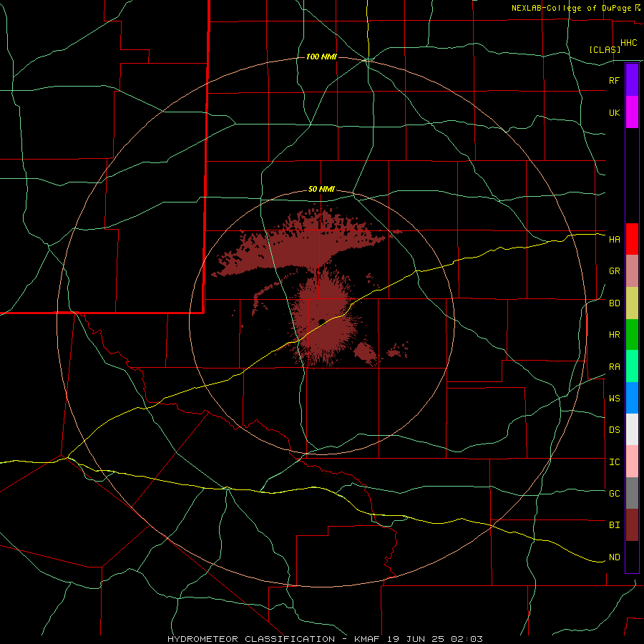The height and width of the screenshot is (644, 644).
Task: Click the RA legend label
Action: (614, 367)
